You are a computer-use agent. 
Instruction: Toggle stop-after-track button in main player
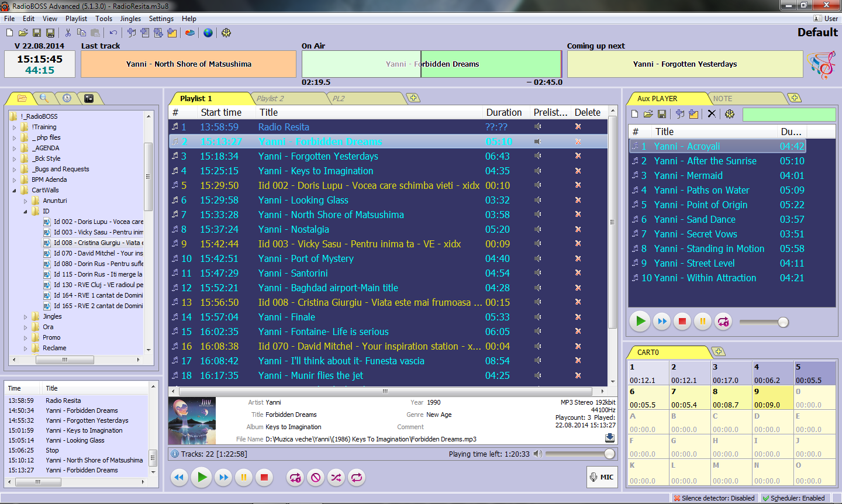(316, 478)
